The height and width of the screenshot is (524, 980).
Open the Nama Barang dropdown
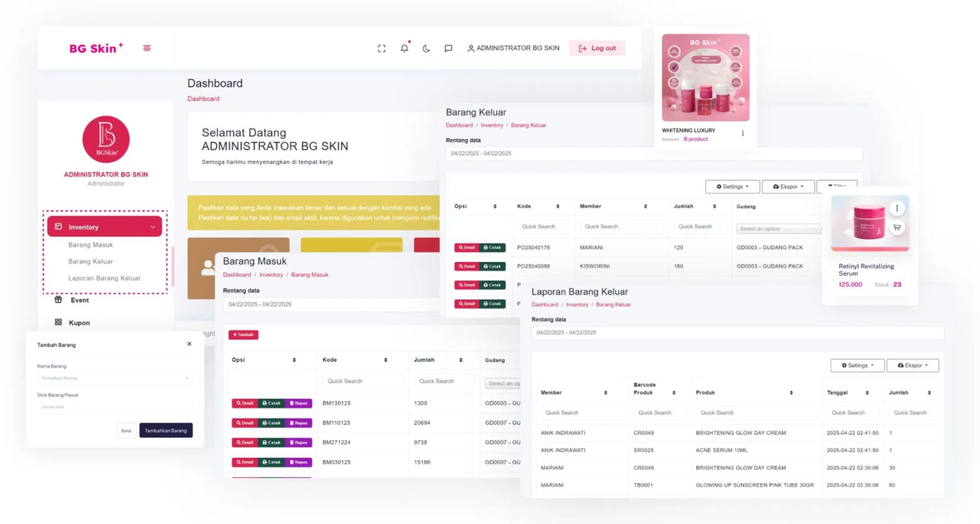click(115, 378)
